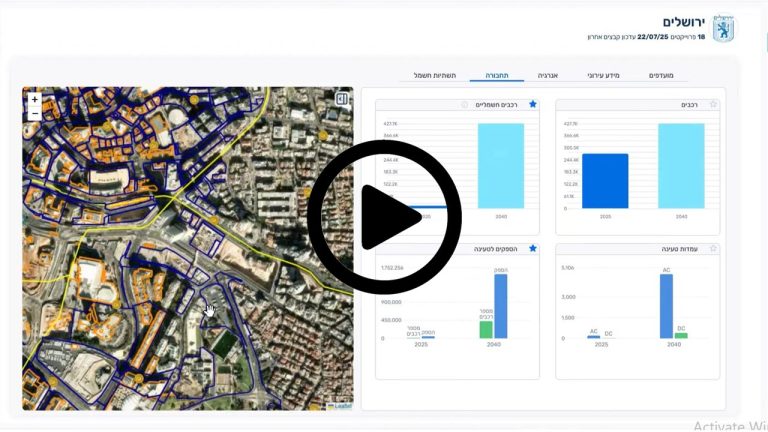The image size is (768, 432).
Task: Switch to the מועדפים tab
Action: click(x=661, y=76)
